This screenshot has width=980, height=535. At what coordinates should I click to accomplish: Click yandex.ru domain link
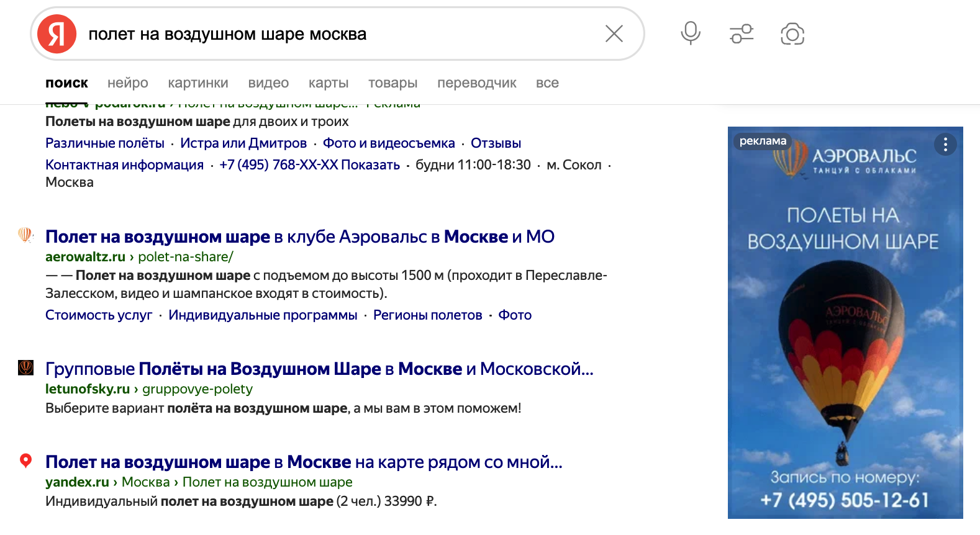pos(77,482)
